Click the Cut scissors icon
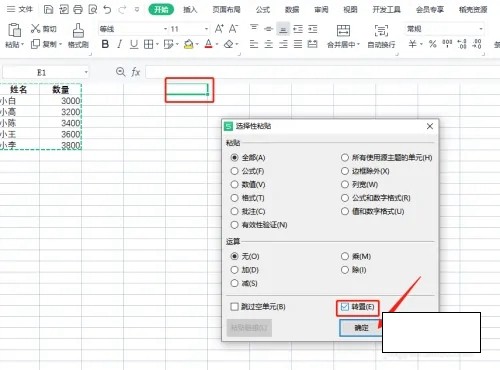500x370 pixels. [35, 29]
